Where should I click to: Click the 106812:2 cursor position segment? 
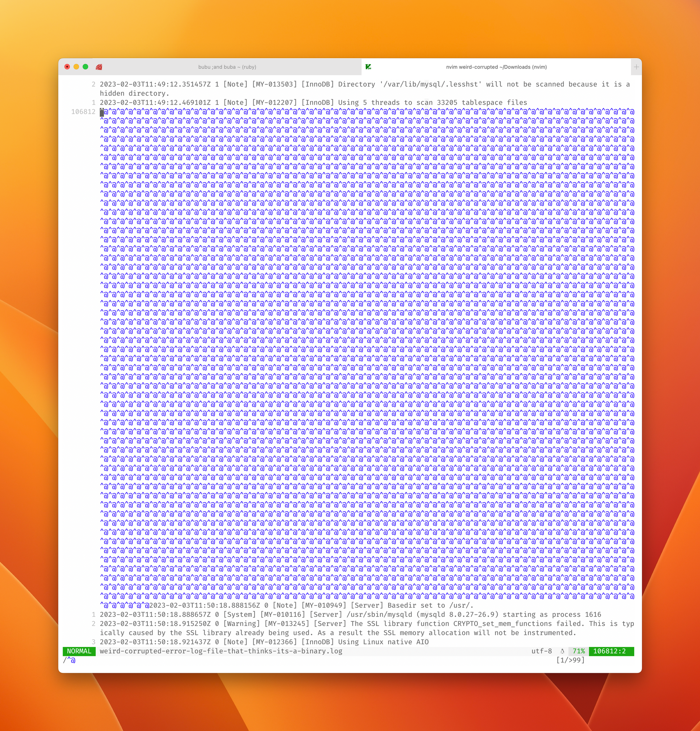pos(609,651)
